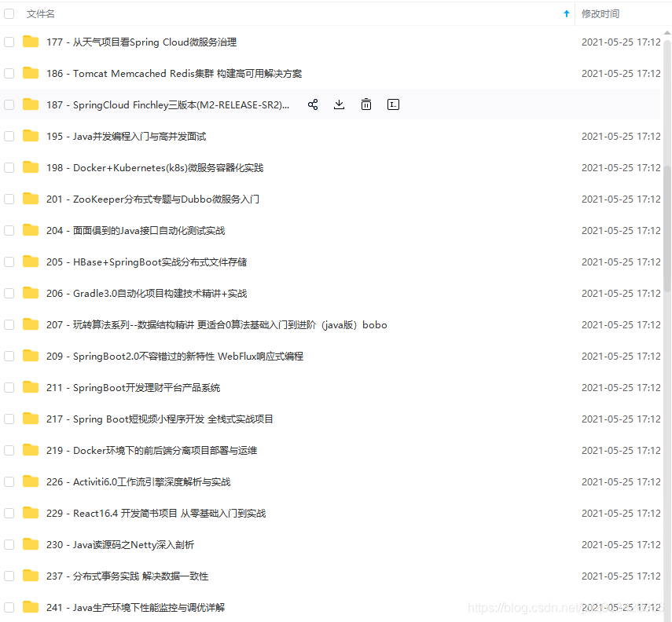Image resolution: width=672 pixels, height=622 pixels.
Task: Delete folder 187 with the trash icon
Action: 366,104
